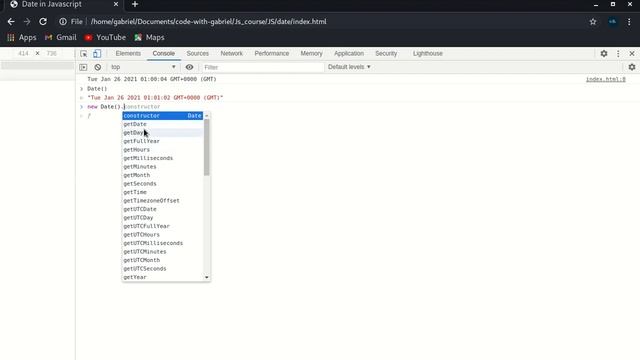Screen dimensions: 640x360
Task: Select getDate from the autocomplete list
Action: click(x=163, y=124)
